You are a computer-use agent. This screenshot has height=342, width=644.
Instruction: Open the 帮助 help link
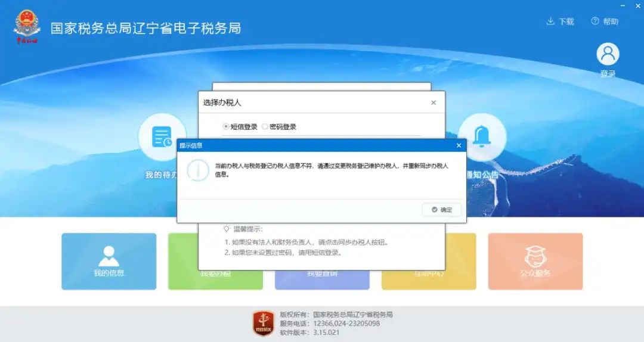click(x=605, y=21)
